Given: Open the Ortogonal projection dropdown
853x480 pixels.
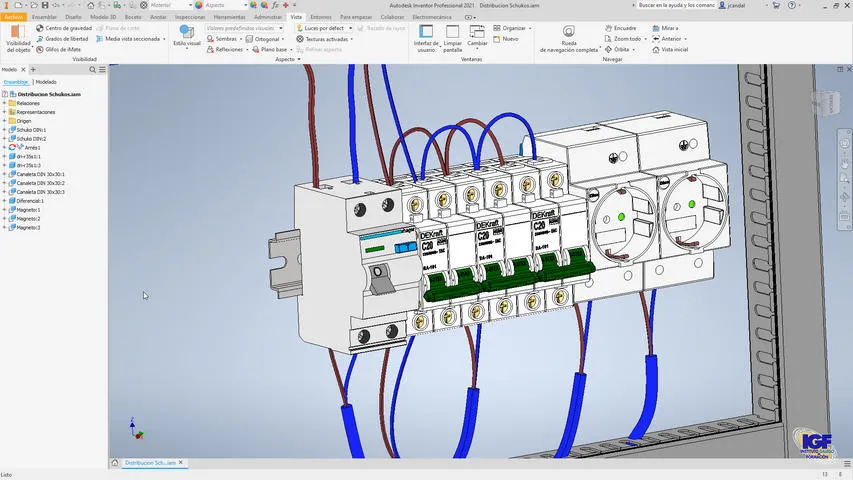Looking at the screenshot, I should click(x=283, y=39).
